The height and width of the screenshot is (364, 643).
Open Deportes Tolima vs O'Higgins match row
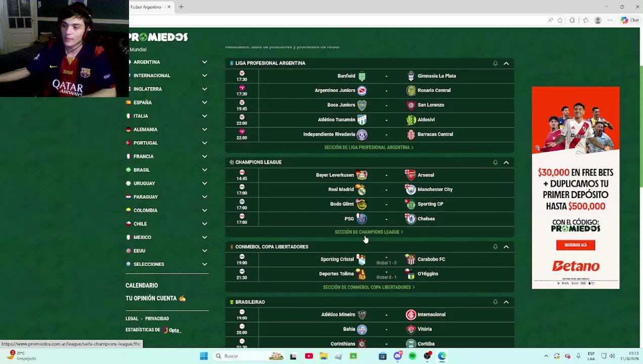(370, 274)
